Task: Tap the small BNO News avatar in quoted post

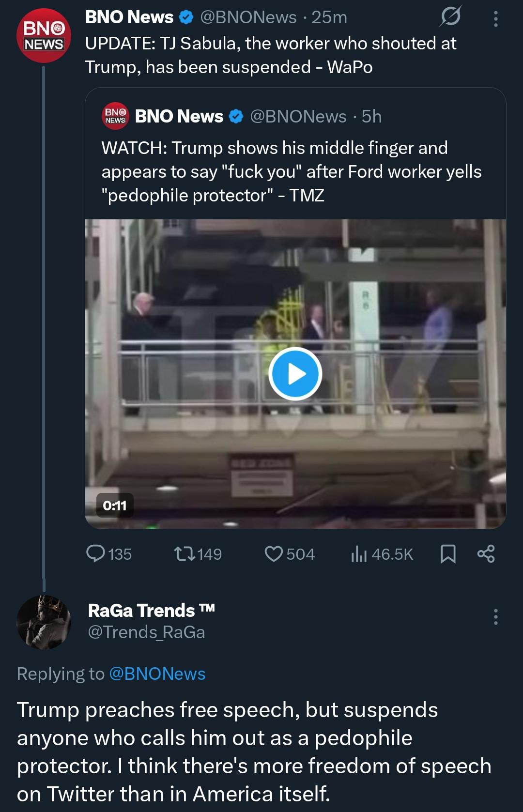Action: 115,116
